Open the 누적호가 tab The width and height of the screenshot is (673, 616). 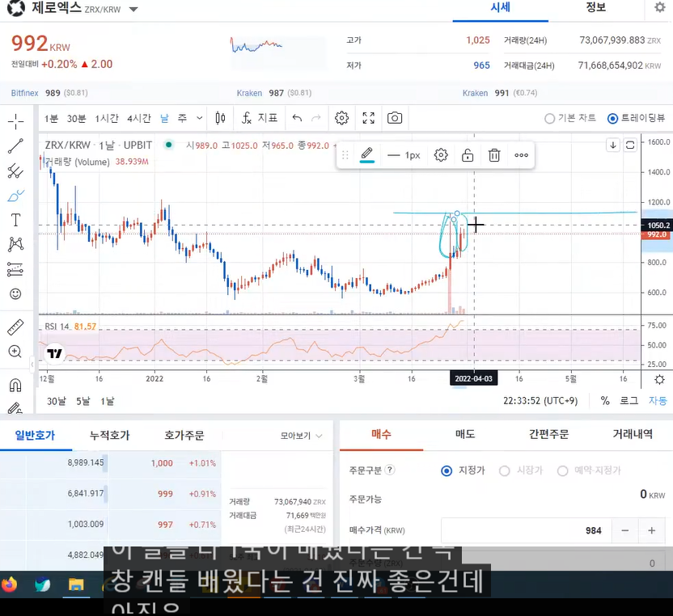(x=109, y=436)
